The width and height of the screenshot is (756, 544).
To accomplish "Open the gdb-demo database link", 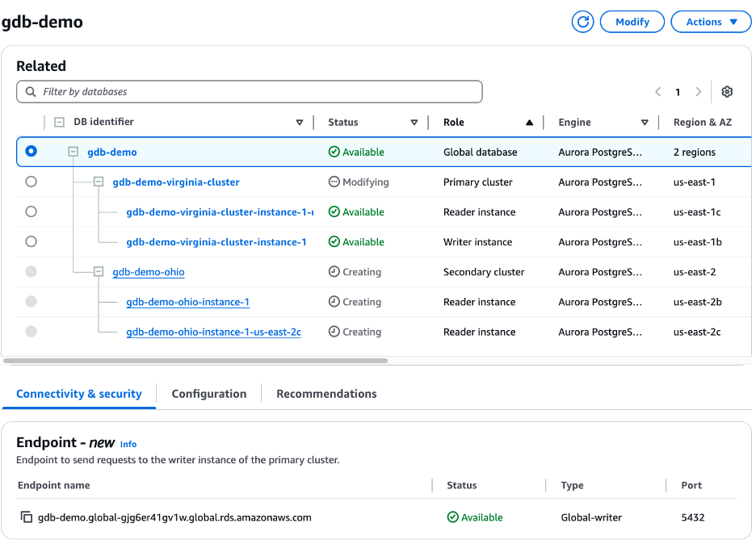I will (x=111, y=153).
